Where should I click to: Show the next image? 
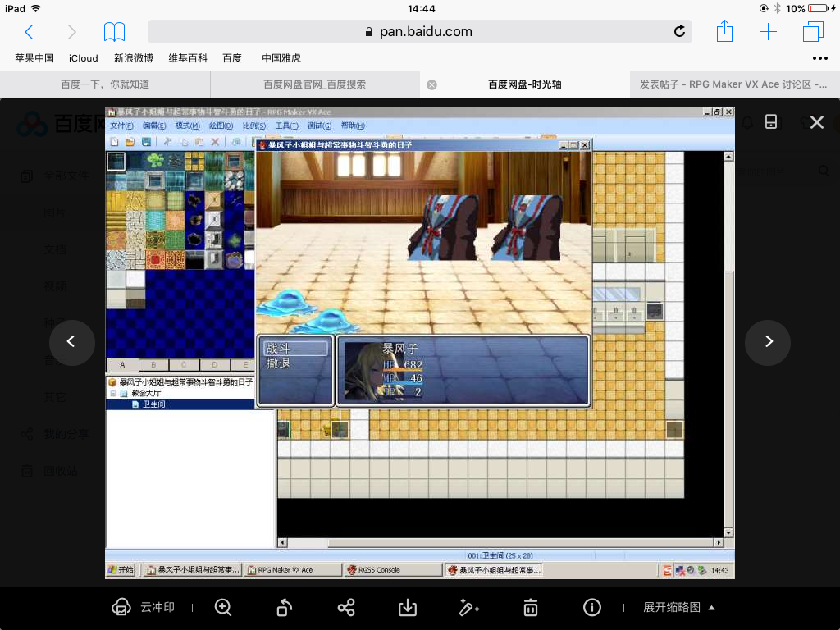(x=768, y=342)
